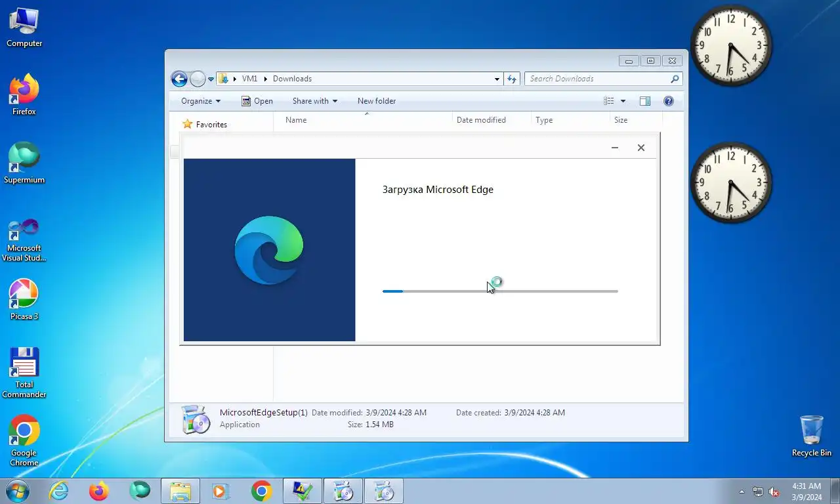
Task: Open the Computer desktop icon
Action: point(24,28)
